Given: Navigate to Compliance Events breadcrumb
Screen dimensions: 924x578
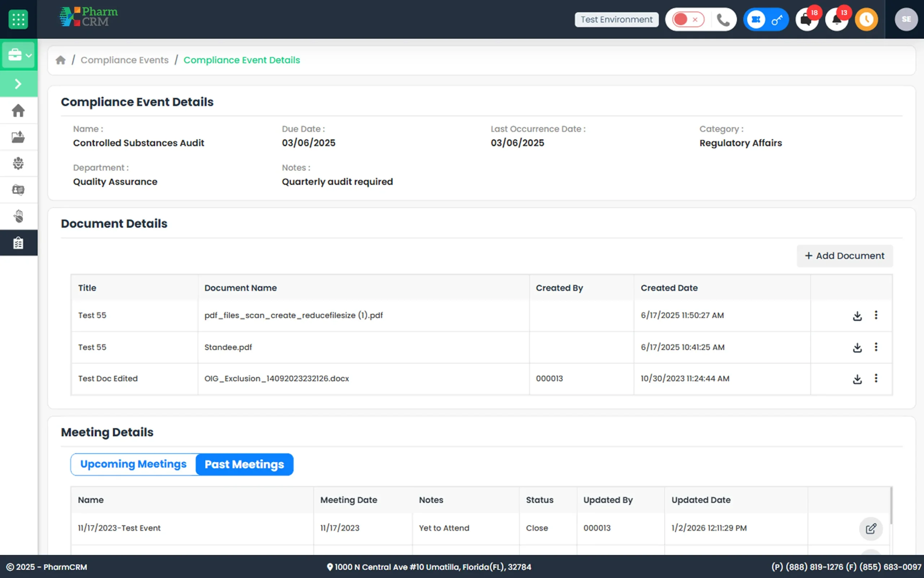Looking at the screenshot, I should point(125,60).
